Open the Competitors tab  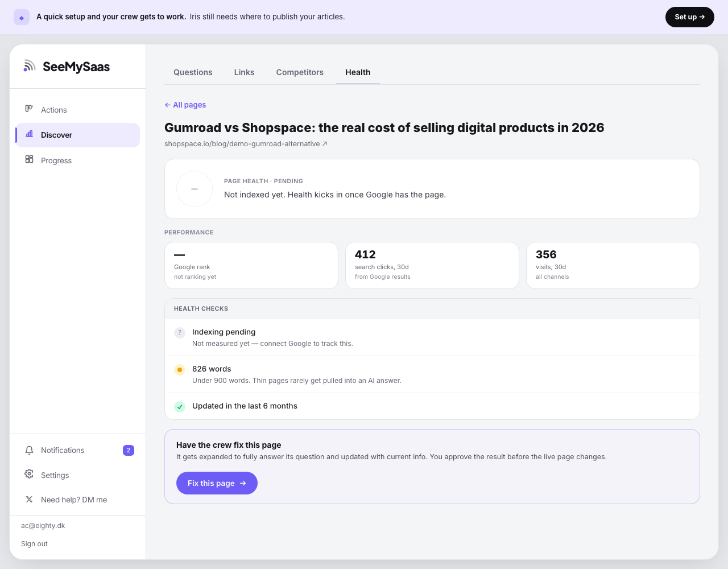point(300,72)
